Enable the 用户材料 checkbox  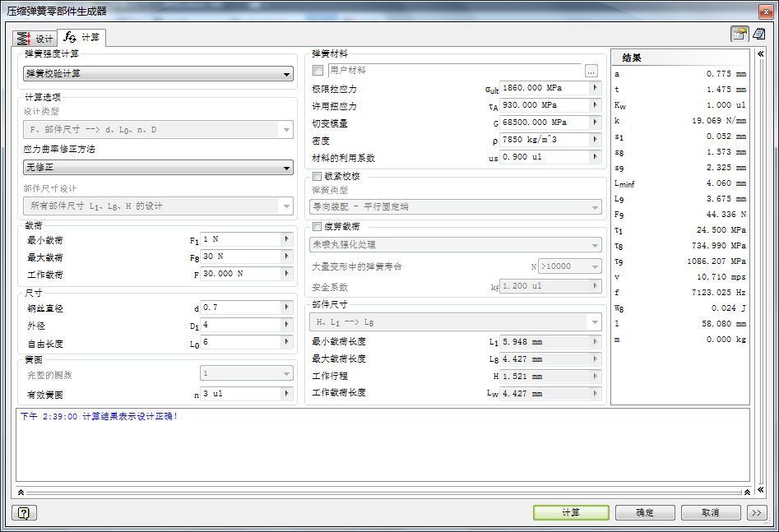(x=318, y=71)
